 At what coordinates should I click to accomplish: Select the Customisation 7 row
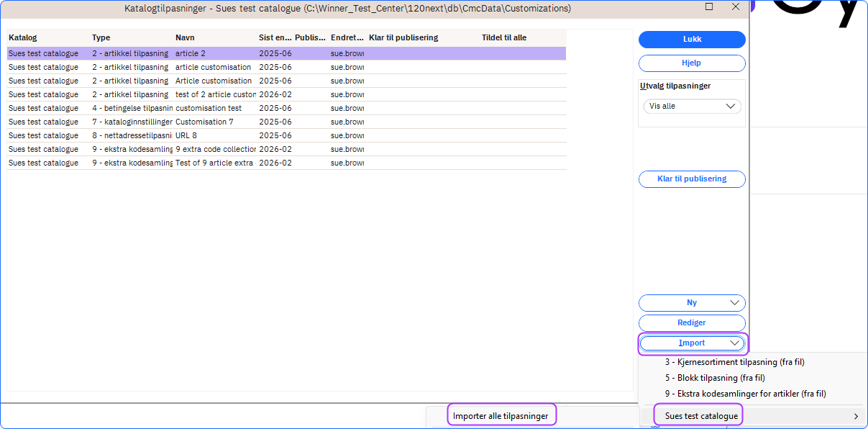204,122
